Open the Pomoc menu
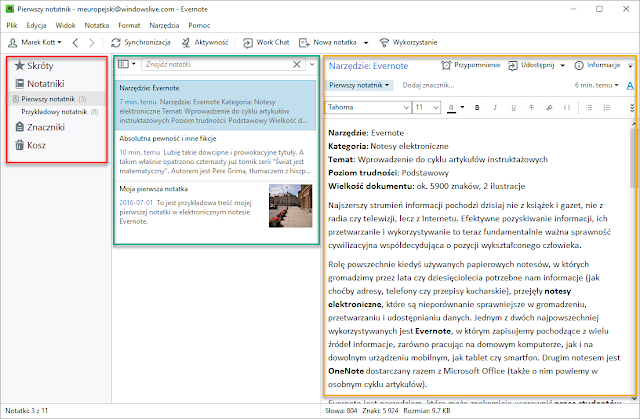This screenshot has height=419, width=640. coord(199,25)
